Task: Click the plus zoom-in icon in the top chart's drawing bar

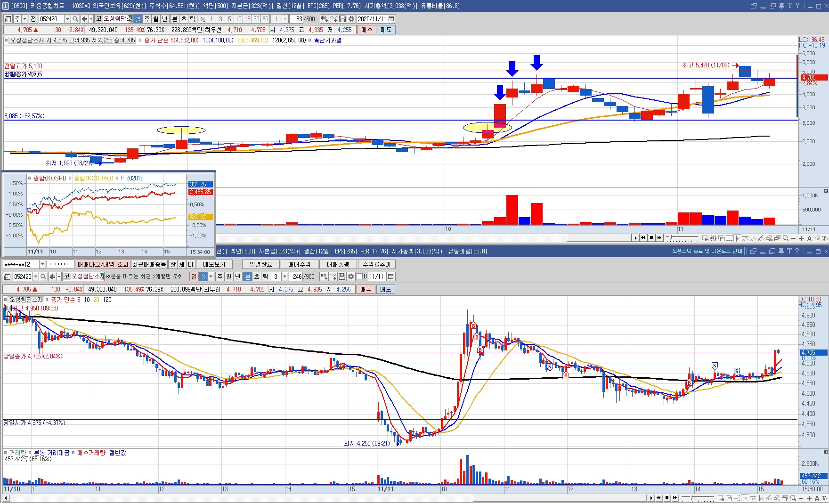Action: click(802, 238)
